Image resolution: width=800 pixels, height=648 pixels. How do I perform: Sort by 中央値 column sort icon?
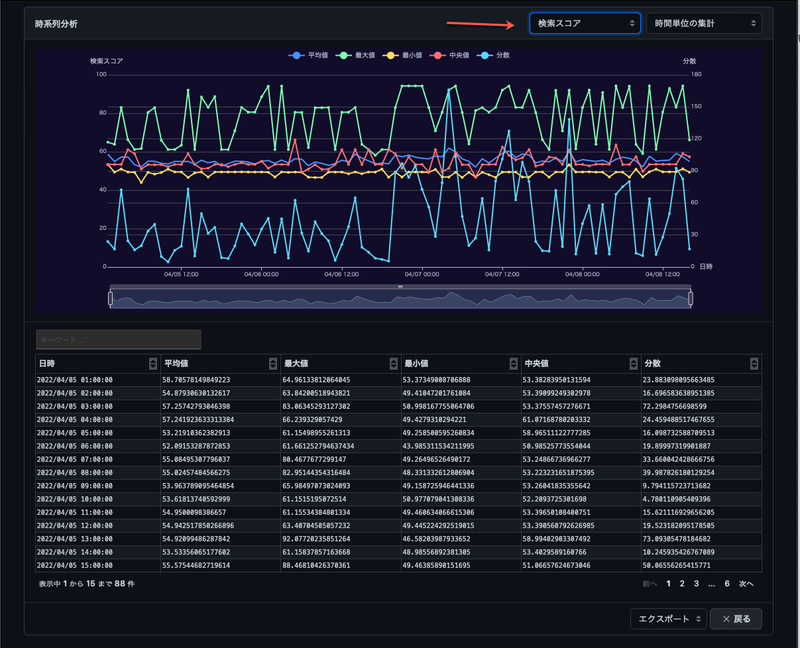coord(633,364)
